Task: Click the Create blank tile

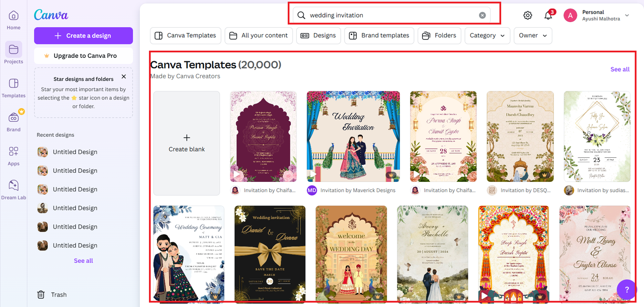Action: coord(187,143)
